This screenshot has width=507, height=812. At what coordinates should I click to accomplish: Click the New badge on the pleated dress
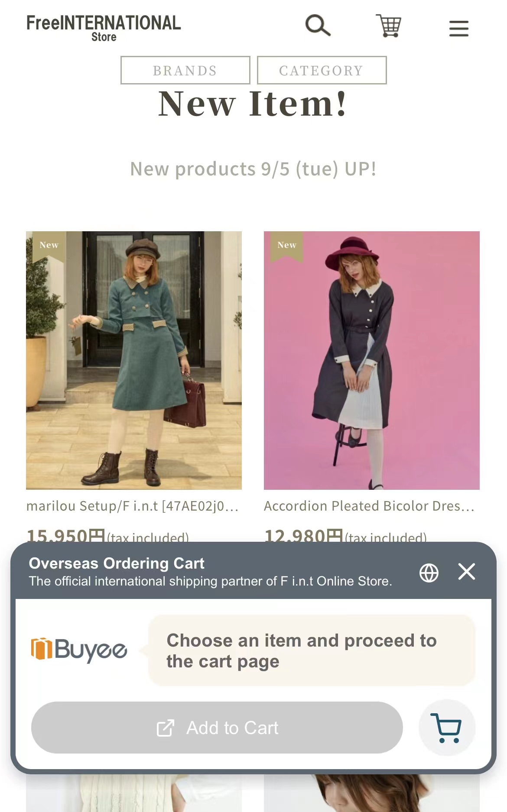287,246
